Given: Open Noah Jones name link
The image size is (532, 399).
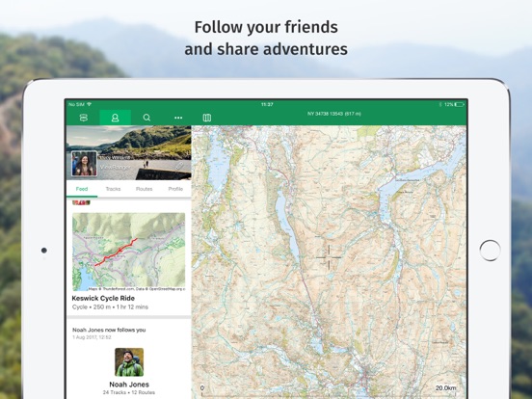Looking at the screenshot, I should point(129,385).
